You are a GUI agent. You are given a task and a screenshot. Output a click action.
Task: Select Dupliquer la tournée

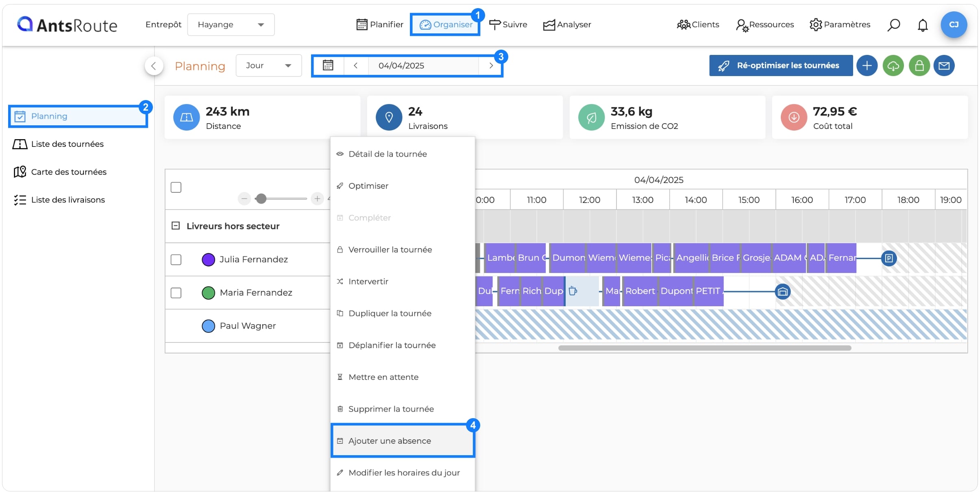(403, 314)
